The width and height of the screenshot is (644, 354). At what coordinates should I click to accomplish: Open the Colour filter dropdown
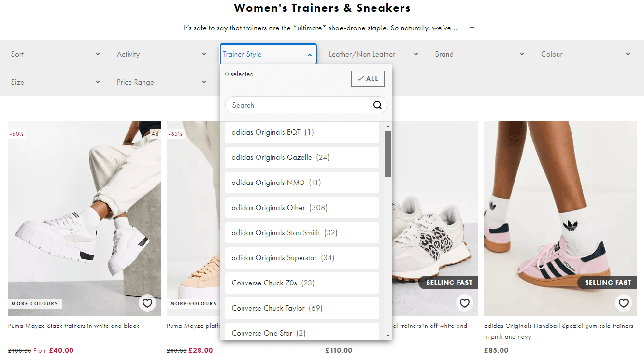pos(586,54)
